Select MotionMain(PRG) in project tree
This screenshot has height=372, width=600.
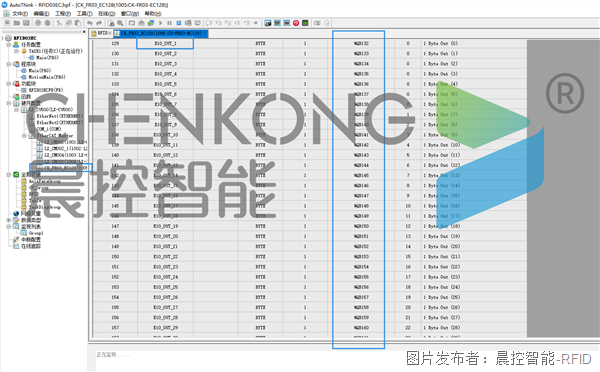(x=46, y=77)
